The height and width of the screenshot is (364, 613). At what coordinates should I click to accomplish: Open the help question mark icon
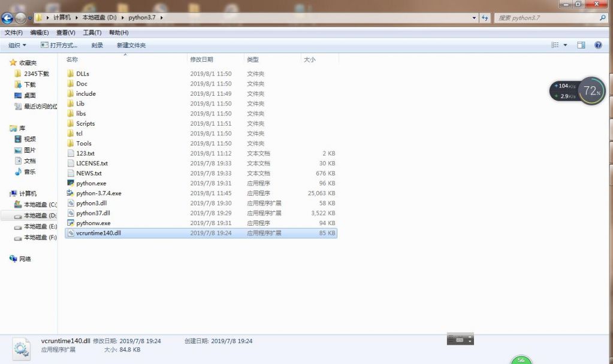point(597,45)
